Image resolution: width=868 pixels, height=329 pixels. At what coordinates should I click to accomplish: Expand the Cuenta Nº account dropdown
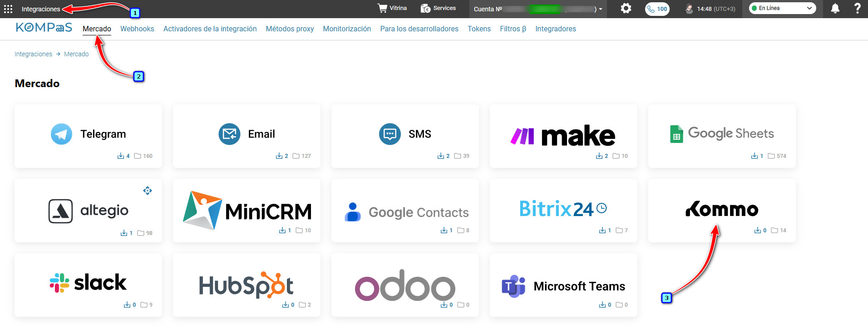click(x=538, y=9)
